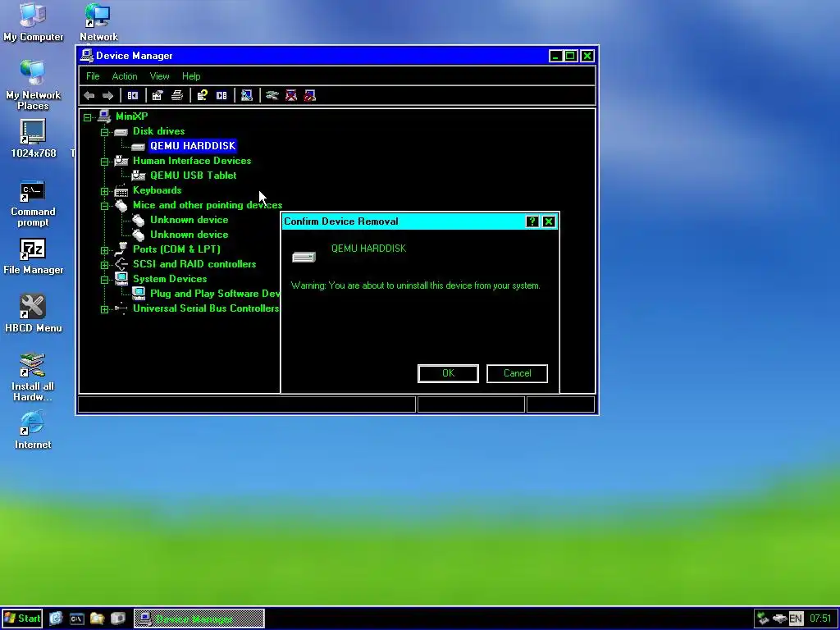This screenshot has height=630, width=840.
Task: Expand the SCSI and RAID controllers node
Action: [104, 265]
